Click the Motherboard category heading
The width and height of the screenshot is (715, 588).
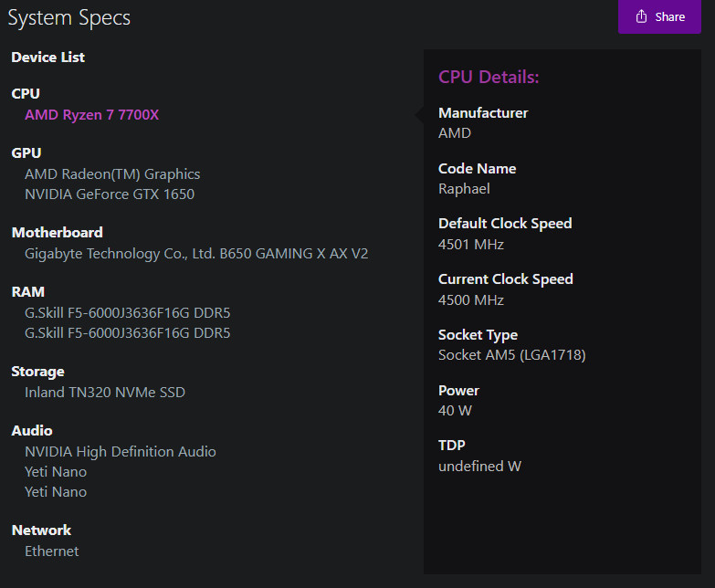57,233
